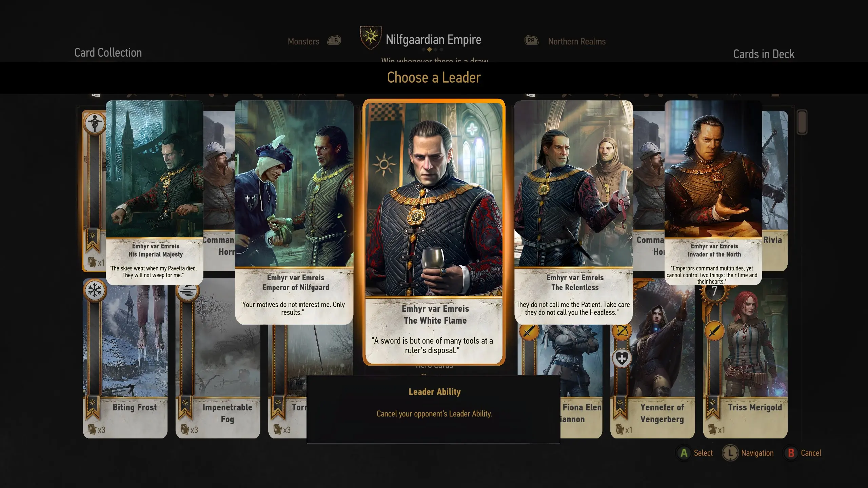Click the LB bumper icon beside Monsters
This screenshot has height=488, width=868.
[334, 41]
